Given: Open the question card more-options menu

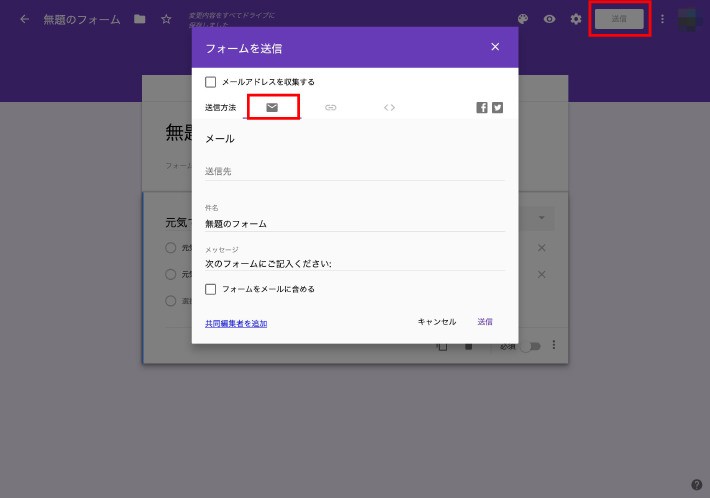Looking at the screenshot, I should [x=554, y=345].
